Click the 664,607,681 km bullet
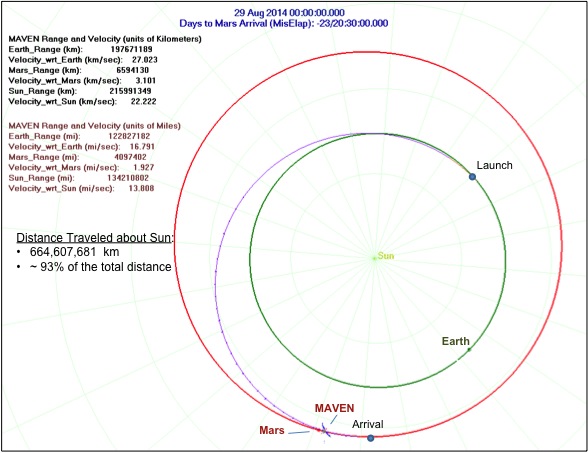The height and width of the screenshot is (453, 588). click(74, 252)
